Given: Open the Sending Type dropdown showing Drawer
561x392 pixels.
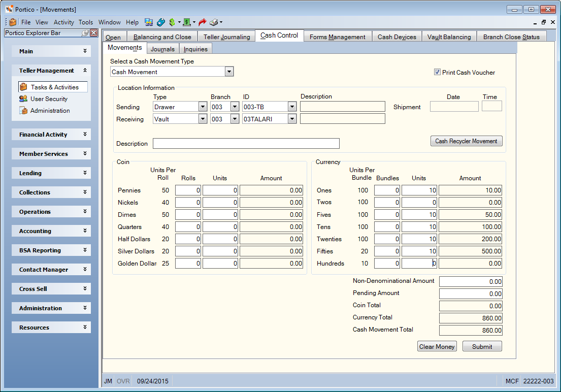Looking at the screenshot, I should click(x=203, y=107).
